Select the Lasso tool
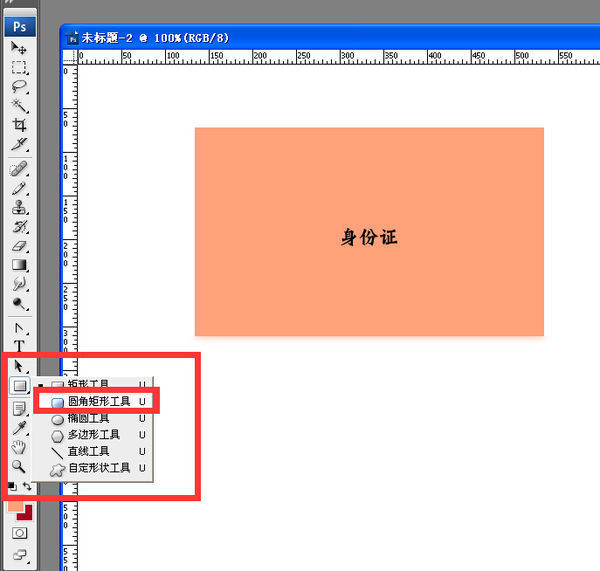Screen dimensions: 600x571 pyautogui.click(x=19, y=86)
